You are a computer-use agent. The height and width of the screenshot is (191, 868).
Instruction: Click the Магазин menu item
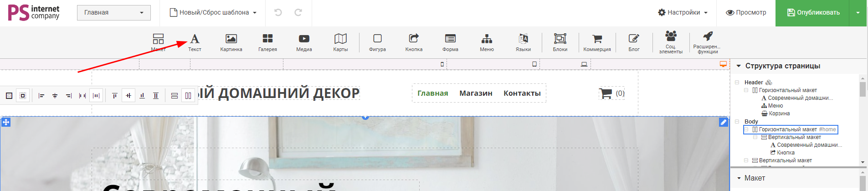tap(476, 93)
